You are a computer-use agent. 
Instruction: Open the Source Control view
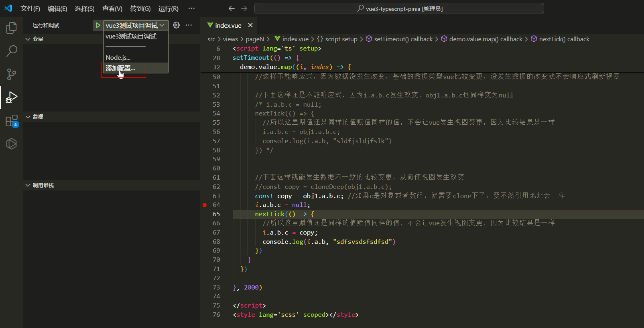[12, 74]
